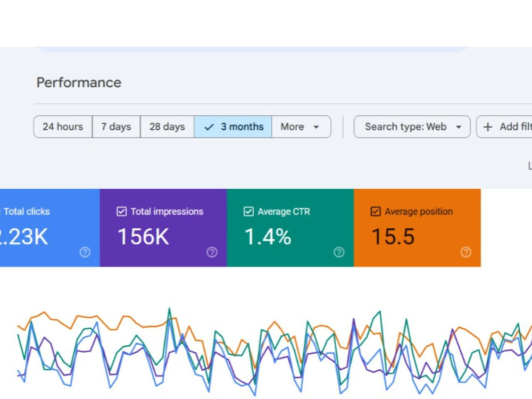Click the plus icon in Add filter

pos(488,127)
